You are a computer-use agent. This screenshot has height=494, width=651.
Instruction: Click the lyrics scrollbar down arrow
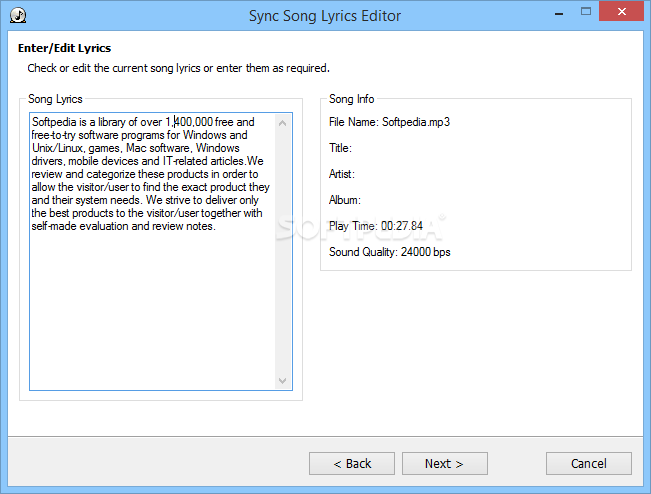point(283,381)
